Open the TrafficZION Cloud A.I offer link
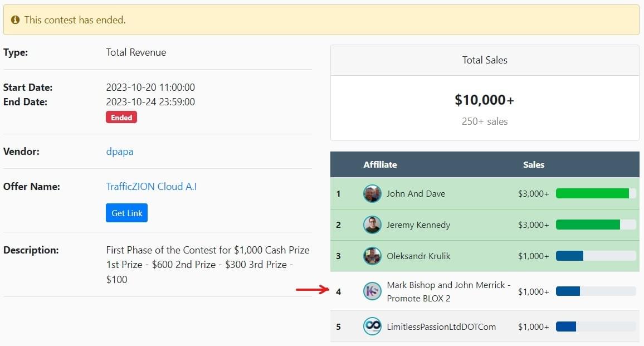The width and height of the screenshot is (644, 346). [151, 187]
